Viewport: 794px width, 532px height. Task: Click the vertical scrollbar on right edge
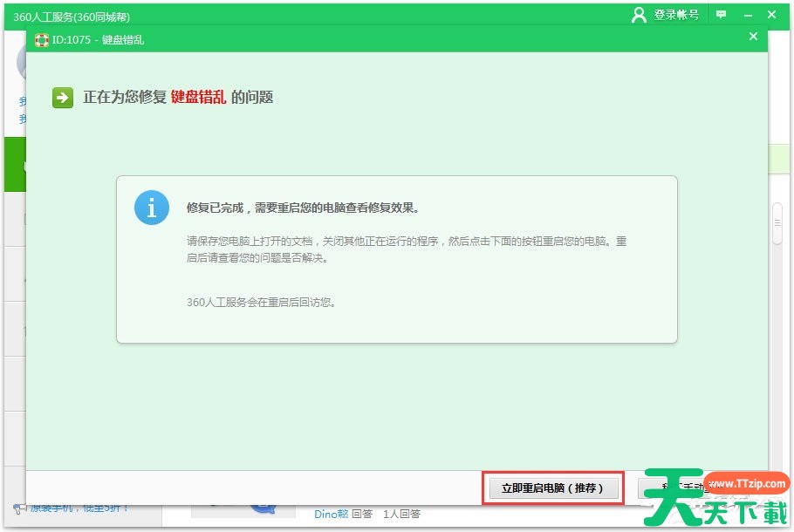coord(777,223)
